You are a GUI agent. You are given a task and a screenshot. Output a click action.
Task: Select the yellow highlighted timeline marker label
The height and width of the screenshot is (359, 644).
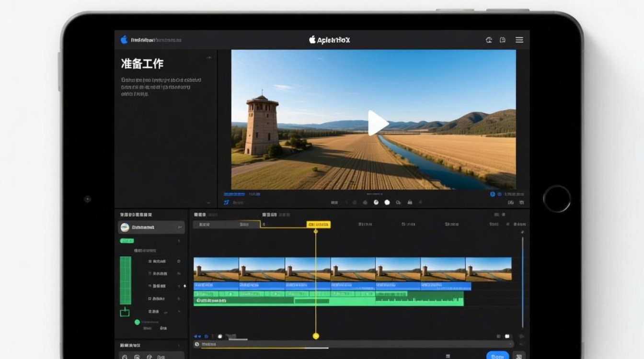click(319, 224)
